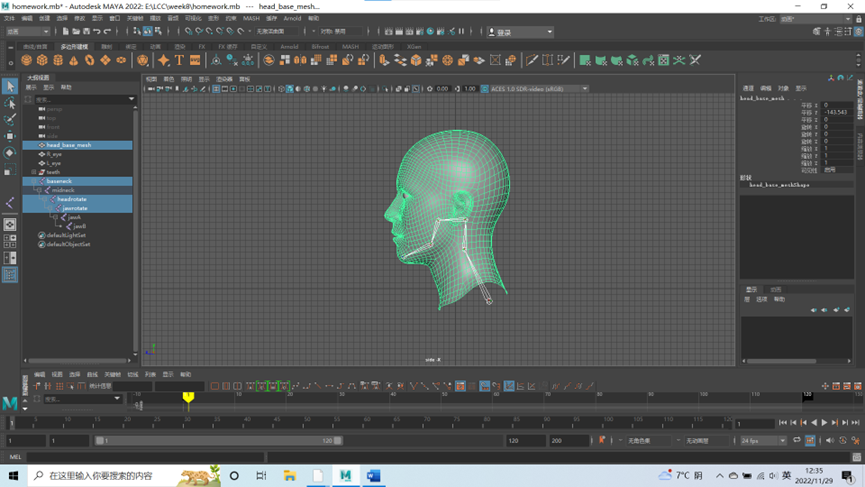Viewport: 865px width, 487px height.
Task: Select the arrow Select tool
Action: pyautogui.click(x=9, y=86)
